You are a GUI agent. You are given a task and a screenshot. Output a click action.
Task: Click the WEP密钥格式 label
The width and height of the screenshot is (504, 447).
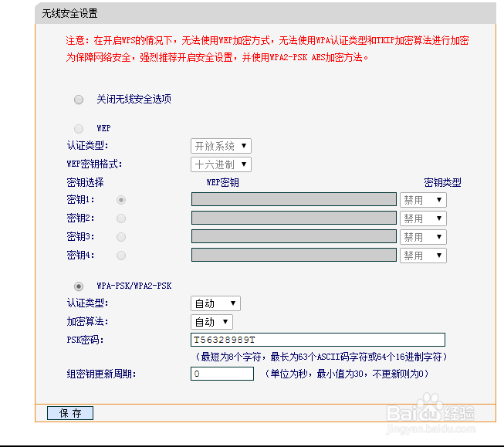click(94, 164)
